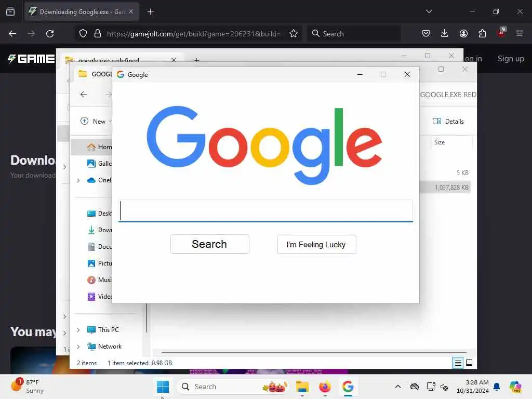This screenshot has height=399, width=532.
Task: Switch to Firefox from the taskbar
Action: [x=325, y=387]
